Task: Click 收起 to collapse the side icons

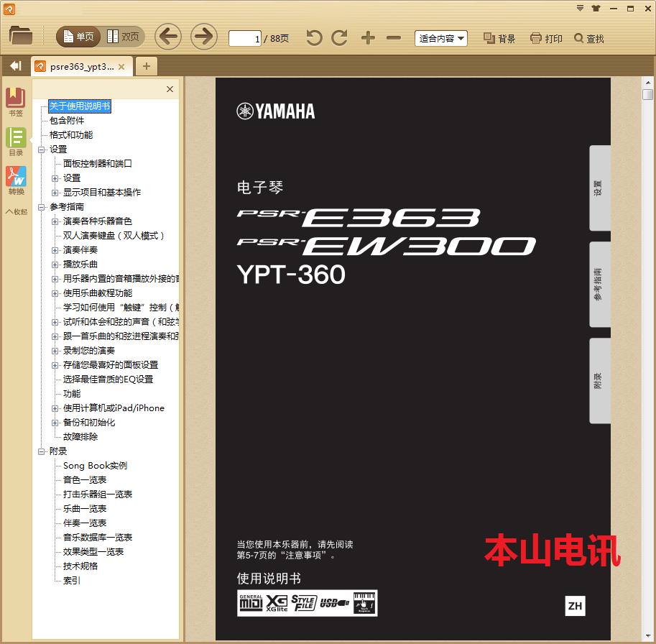Action: (17, 212)
